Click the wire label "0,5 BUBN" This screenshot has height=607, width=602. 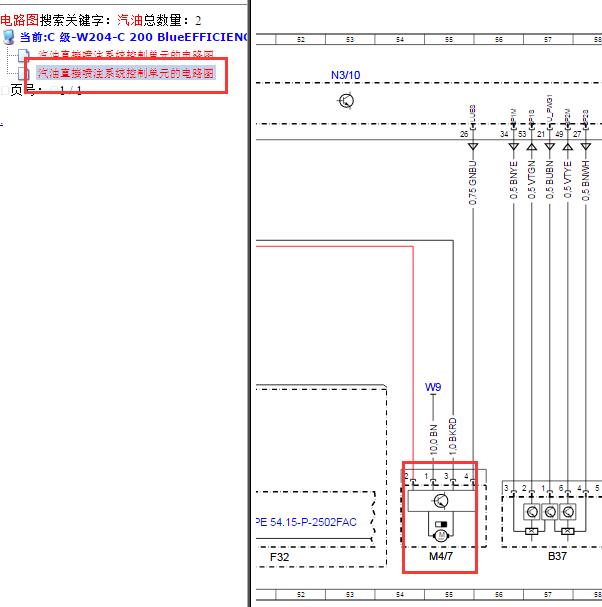click(x=550, y=180)
